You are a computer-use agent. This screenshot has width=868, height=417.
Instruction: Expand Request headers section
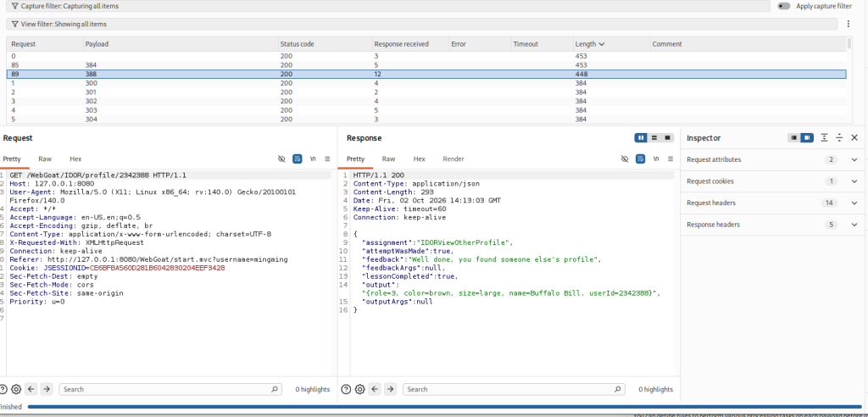pos(854,203)
